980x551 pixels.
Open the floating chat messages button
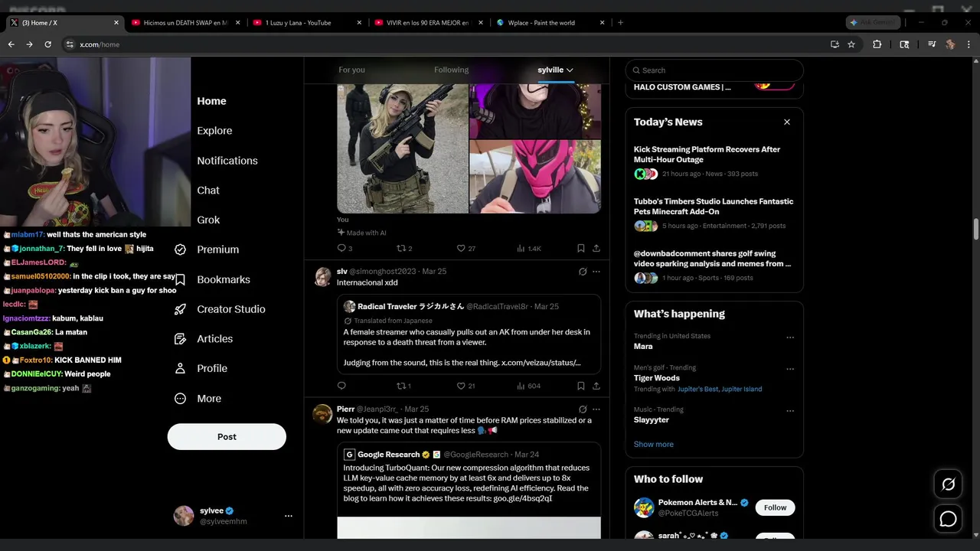(x=948, y=519)
